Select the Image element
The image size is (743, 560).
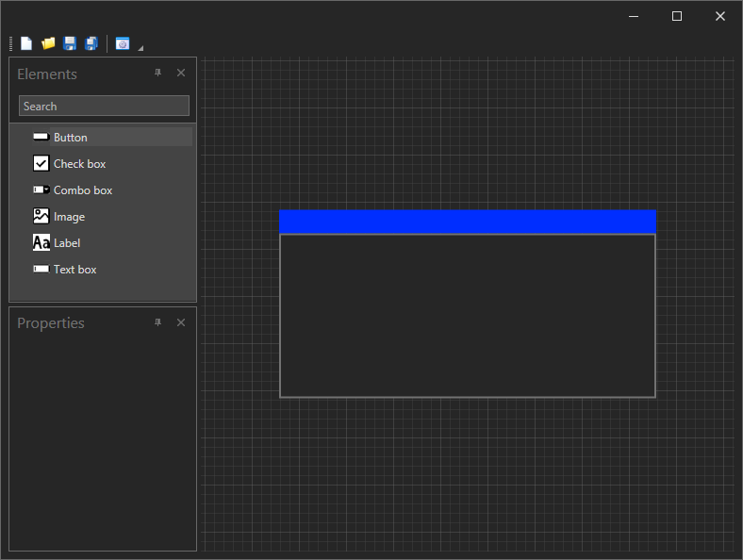pos(112,217)
